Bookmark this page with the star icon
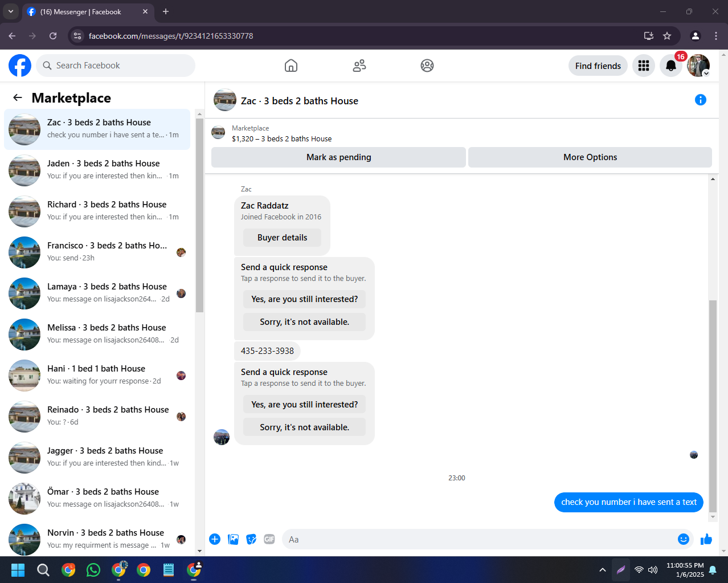 pos(667,36)
